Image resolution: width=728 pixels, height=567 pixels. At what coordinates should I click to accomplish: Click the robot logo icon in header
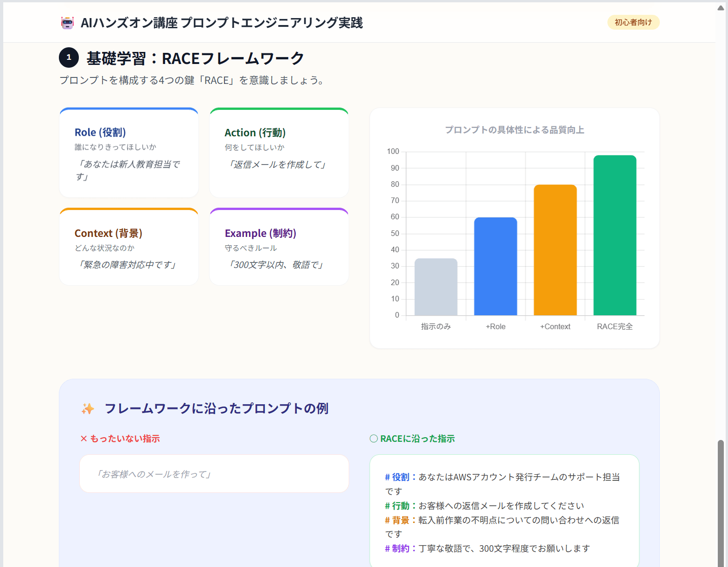pos(67,23)
